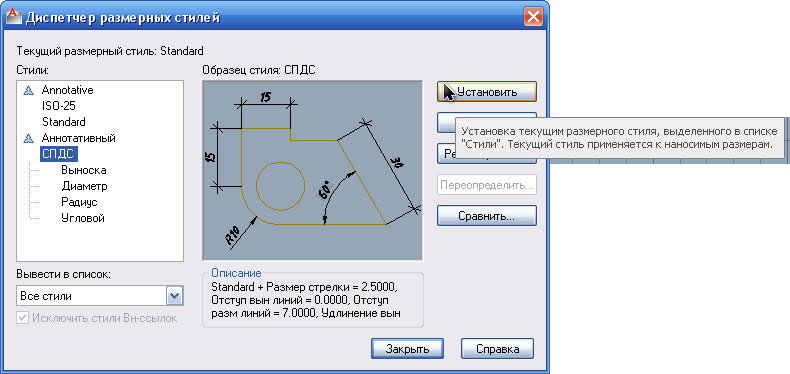Close the dimension style manager window
This screenshot has width=790, height=374.
(532, 18)
